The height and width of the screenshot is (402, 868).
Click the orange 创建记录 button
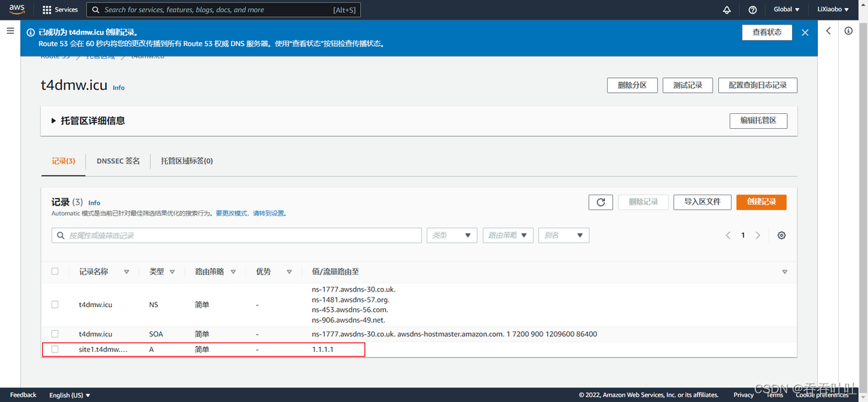tap(762, 202)
